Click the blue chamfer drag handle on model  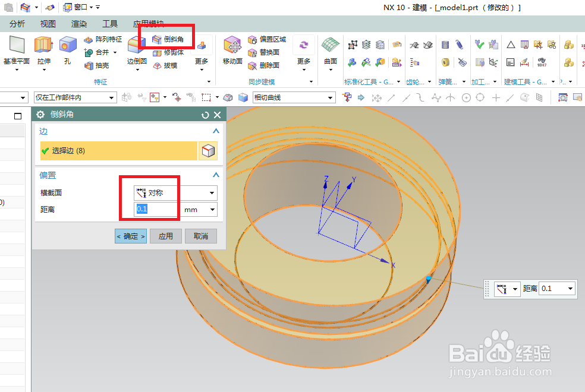coord(428,279)
